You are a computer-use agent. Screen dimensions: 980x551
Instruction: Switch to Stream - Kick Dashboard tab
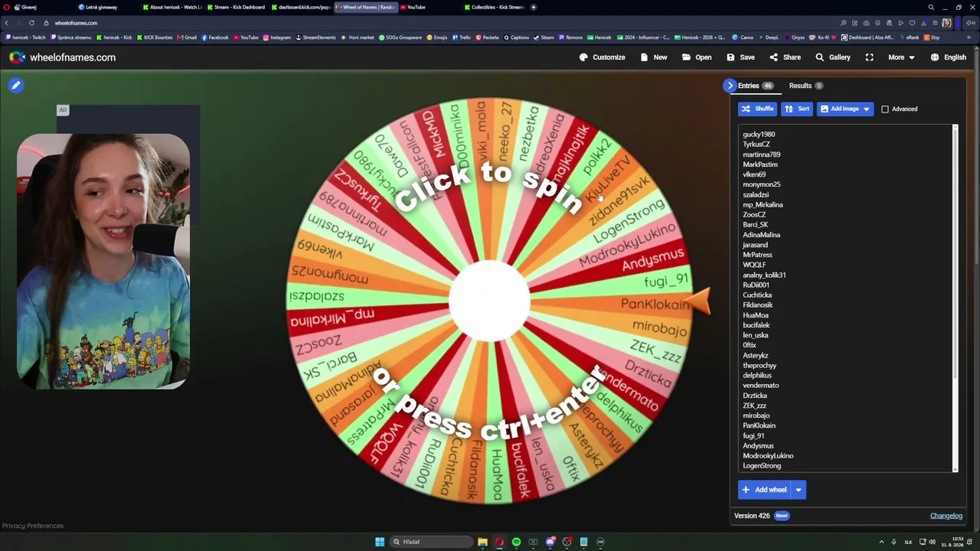coord(239,7)
